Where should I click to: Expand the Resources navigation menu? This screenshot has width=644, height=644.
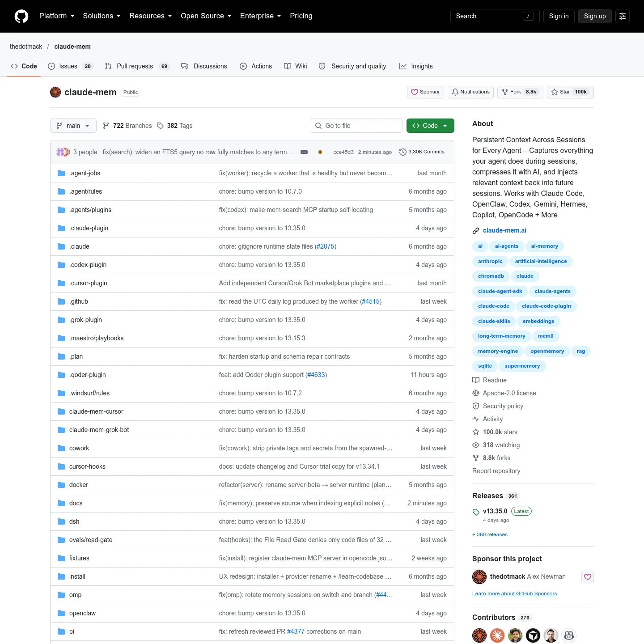(x=151, y=16)
